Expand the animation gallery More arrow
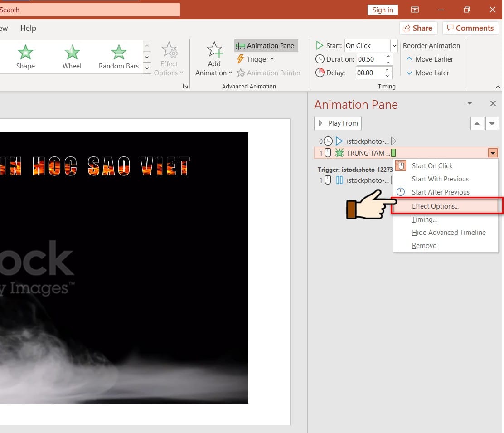 147,68
